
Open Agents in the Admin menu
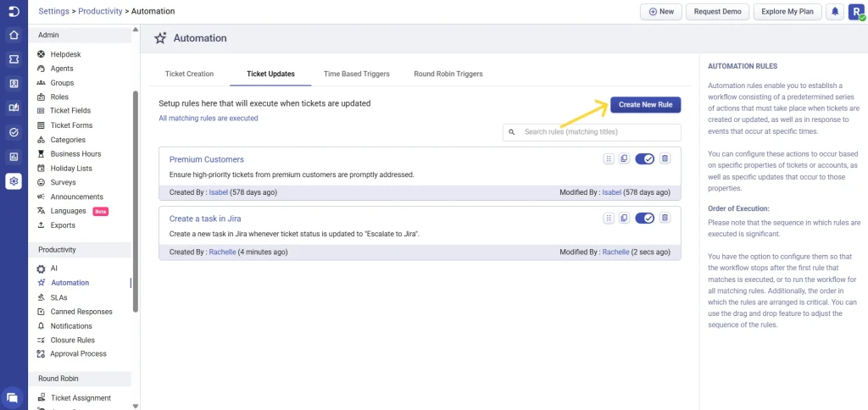click(62, 69)
